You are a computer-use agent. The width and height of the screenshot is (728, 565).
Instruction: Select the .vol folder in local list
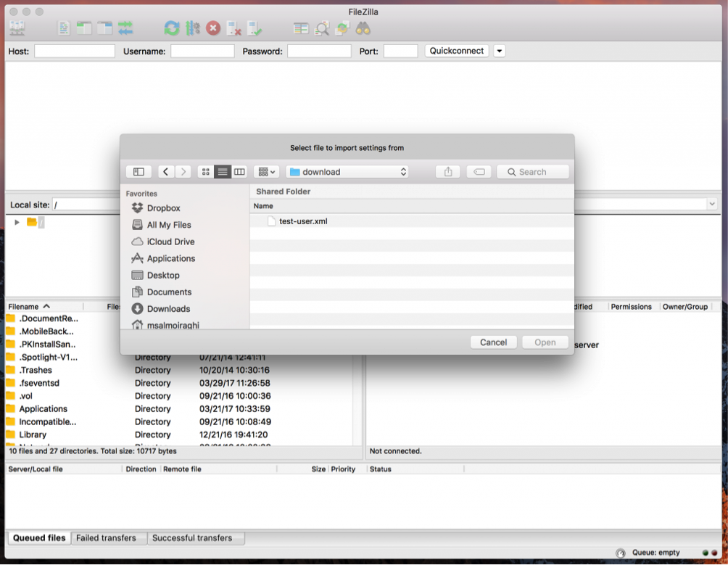click(x=25, y=396)
